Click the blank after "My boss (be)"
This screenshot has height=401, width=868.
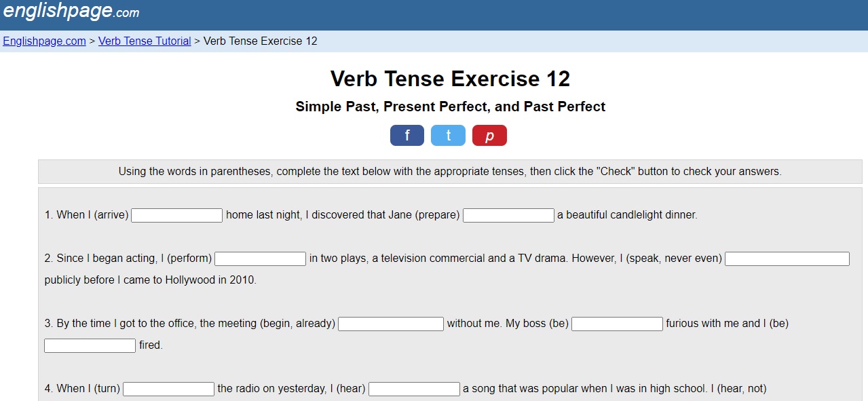point(617,324)
